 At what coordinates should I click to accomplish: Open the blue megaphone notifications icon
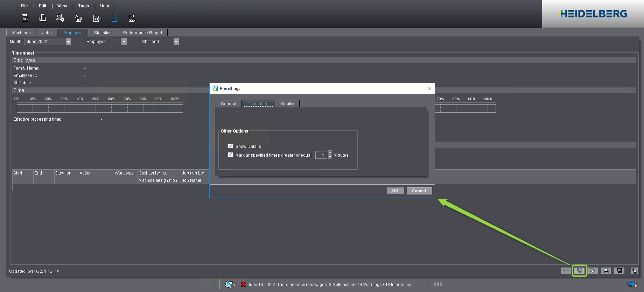(x=631, y=284)
